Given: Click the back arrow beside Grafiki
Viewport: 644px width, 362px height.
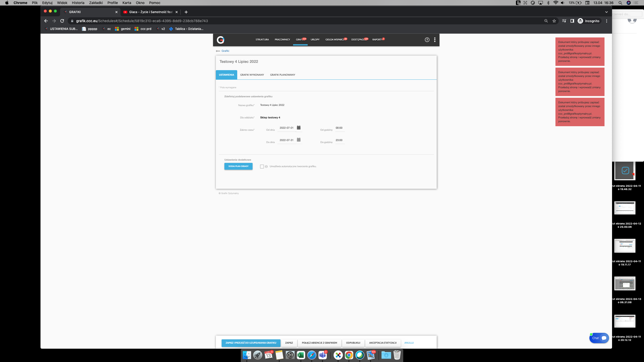Looking at the screenshot, I should pyautogui.click(x=218, y=51).
